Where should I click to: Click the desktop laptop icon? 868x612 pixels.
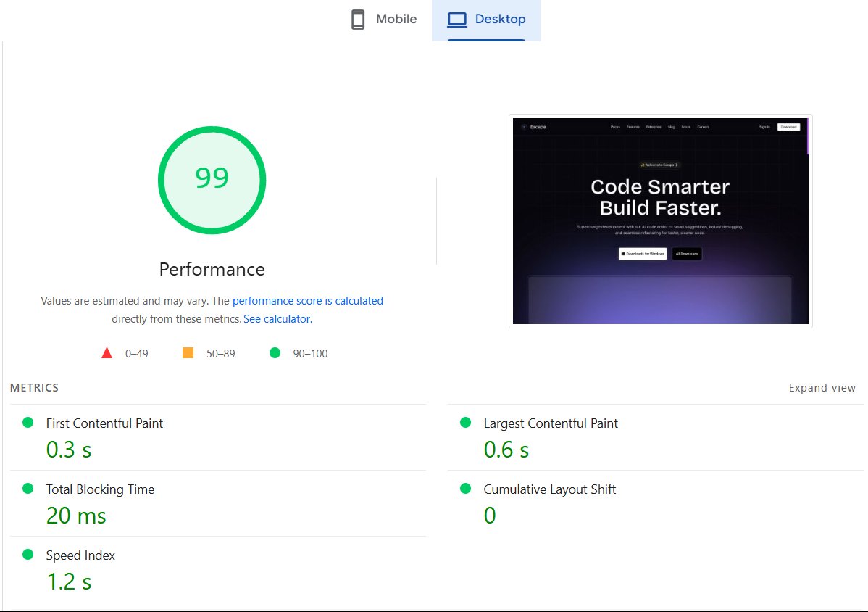(x=457, y=20)
